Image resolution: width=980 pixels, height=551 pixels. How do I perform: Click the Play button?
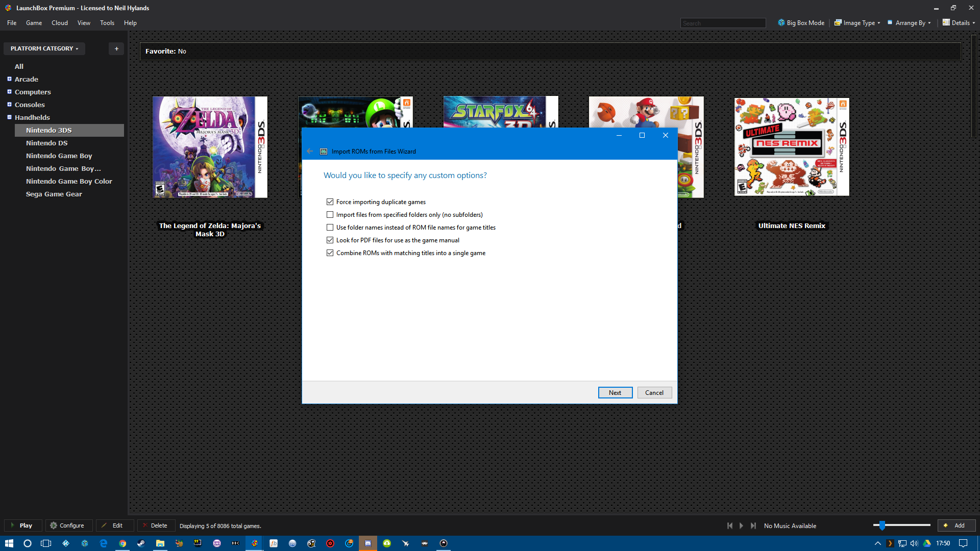(x=23, y=525)
